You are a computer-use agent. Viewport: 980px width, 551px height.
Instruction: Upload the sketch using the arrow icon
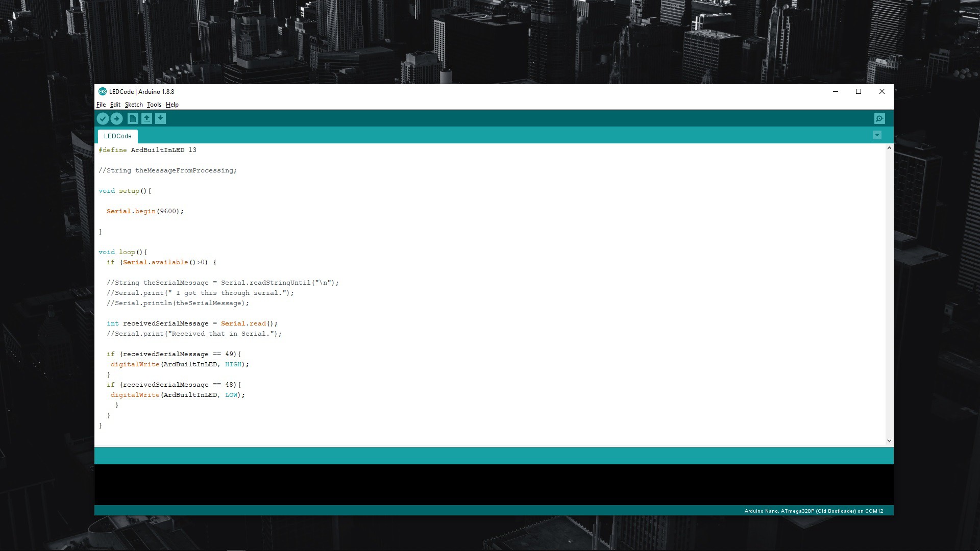click(116, 118)
